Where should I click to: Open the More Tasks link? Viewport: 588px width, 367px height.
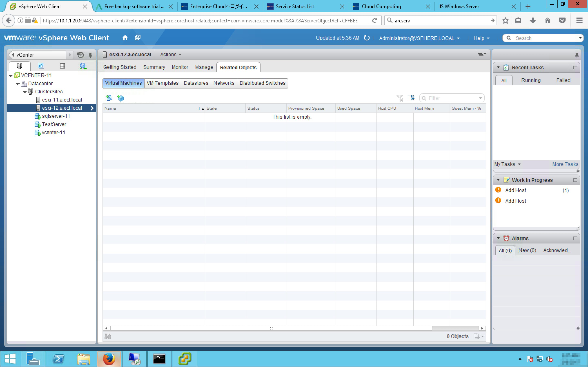(x=565, y=164)
